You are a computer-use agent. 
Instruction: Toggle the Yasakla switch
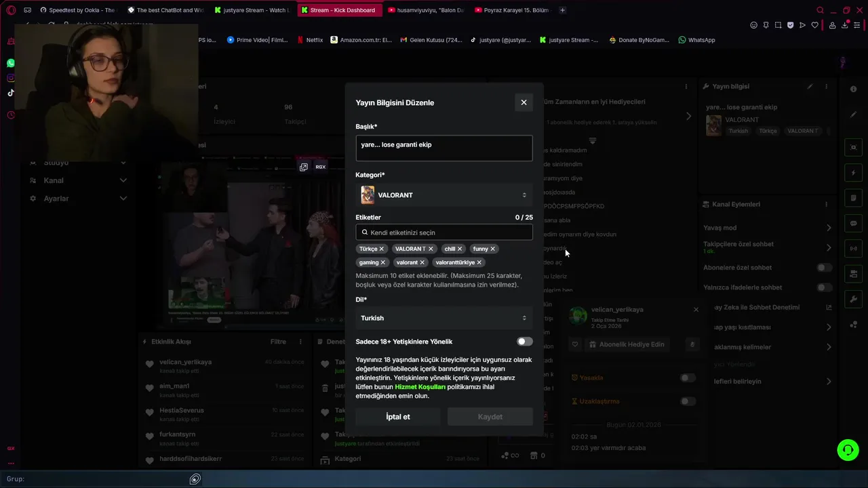tap(688, 378)
